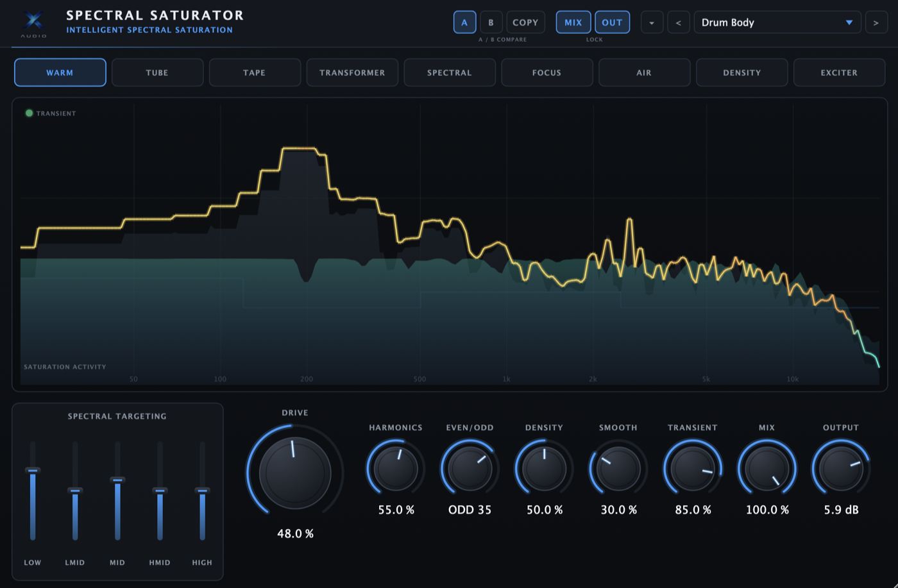Viewport: 898px width, 588px height.
Task: Click the 50.0 % density value
Action: coord(544,510)
